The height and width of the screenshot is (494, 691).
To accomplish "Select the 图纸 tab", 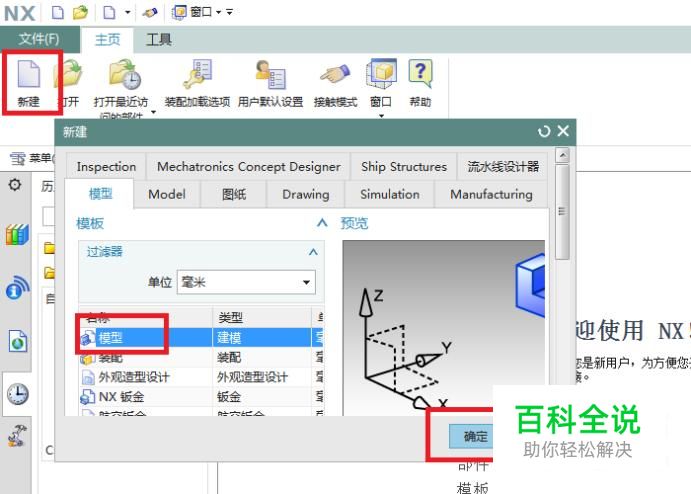I will [234, 194].
